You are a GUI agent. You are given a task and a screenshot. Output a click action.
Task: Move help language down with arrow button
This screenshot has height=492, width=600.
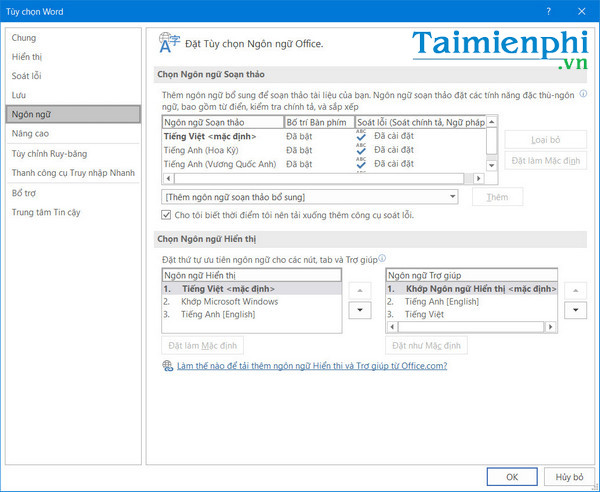click(x=575, y=310)
